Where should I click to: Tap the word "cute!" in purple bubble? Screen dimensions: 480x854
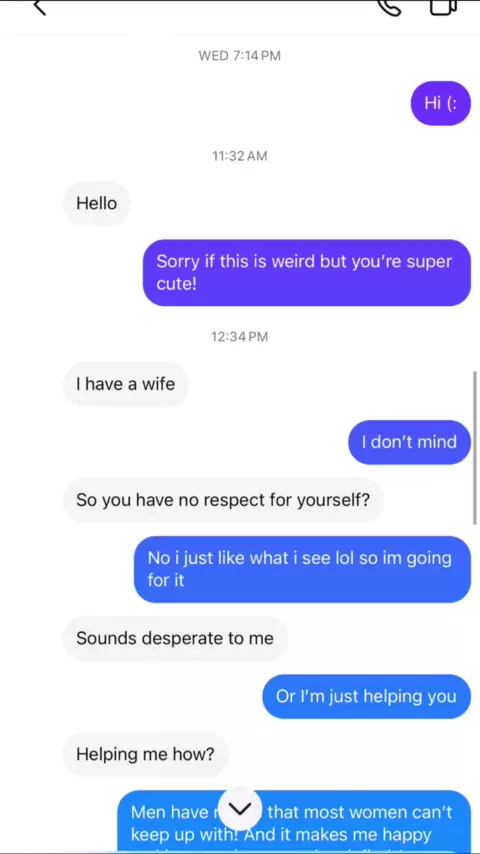[x=177, y=284]
